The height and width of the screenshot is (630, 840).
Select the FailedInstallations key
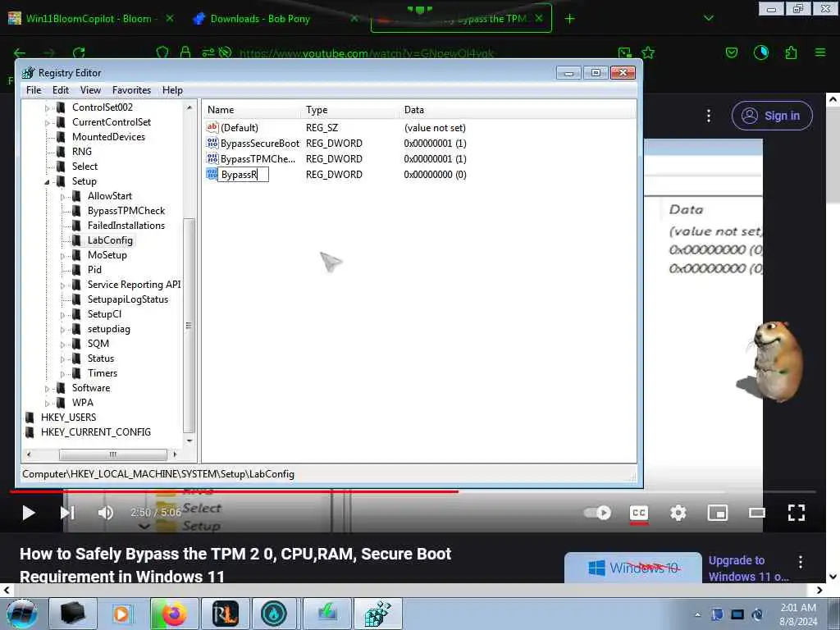click(x=126, y=226)
